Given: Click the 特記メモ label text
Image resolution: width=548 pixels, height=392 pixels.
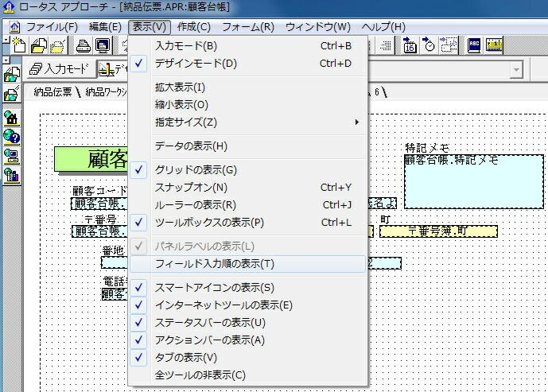Looking at the screenshot, I should 427,148.
